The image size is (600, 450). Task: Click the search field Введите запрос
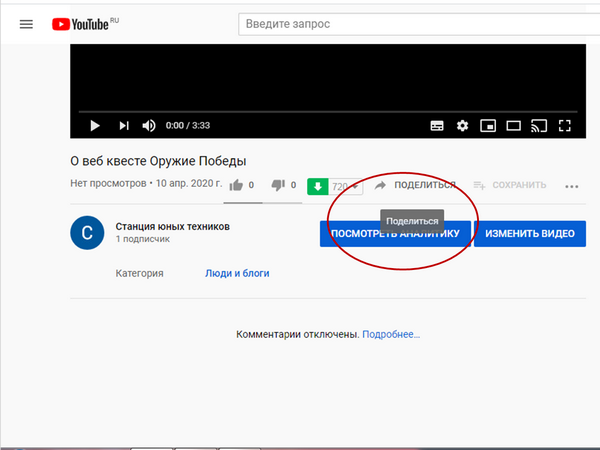click(419, 24)
